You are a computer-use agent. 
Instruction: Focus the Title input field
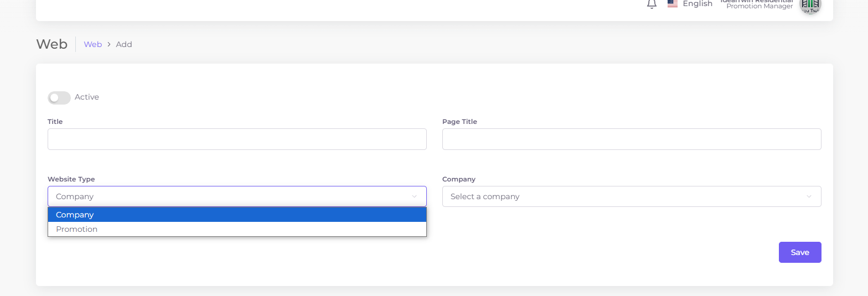point(237,139)
